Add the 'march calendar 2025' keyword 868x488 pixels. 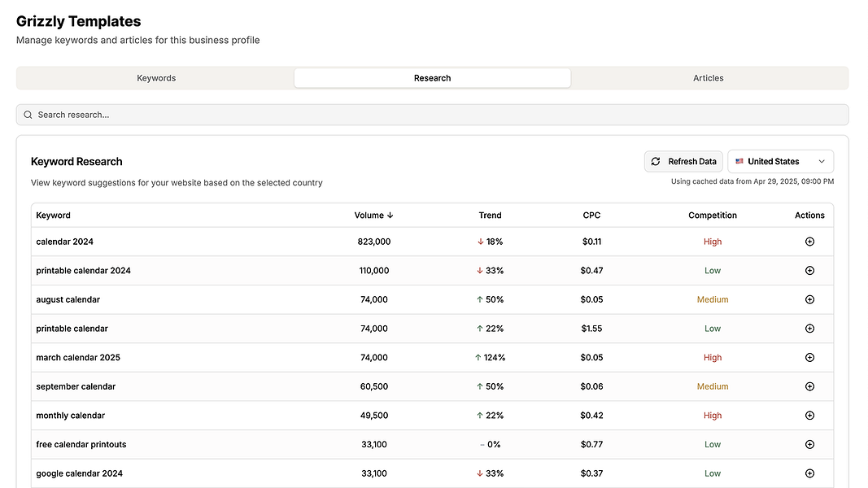pos(809,358)
